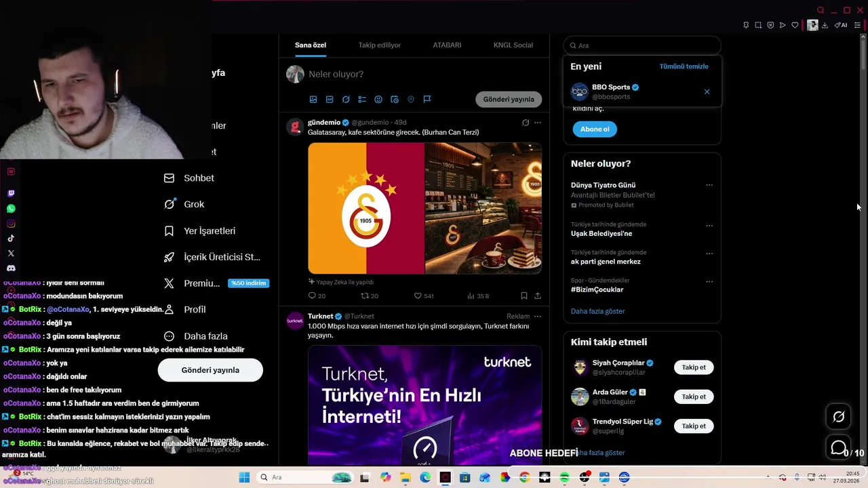Add image to the new post composer
This screenshot has width=868, height=488.
313,99
